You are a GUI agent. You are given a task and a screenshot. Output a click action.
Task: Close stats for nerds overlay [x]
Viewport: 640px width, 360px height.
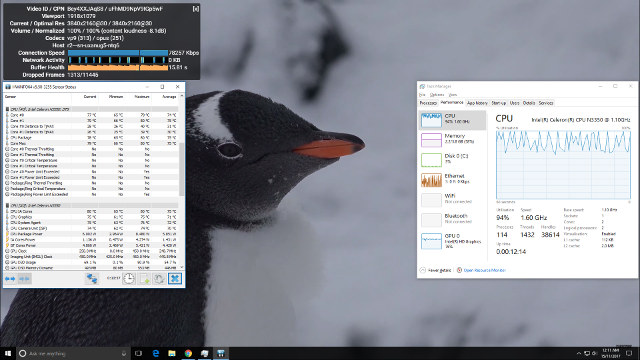pyautogui.click(x=196, y=9)
